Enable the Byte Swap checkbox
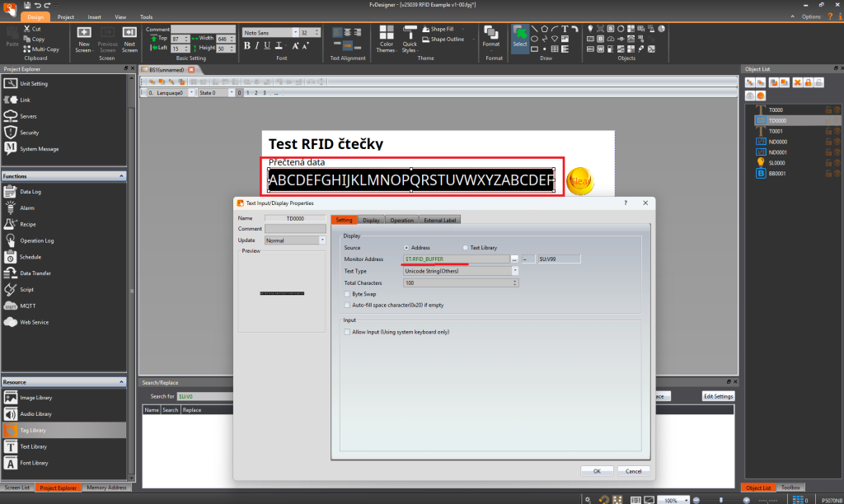Screen dimensions: 844x504 pos(347,293)
